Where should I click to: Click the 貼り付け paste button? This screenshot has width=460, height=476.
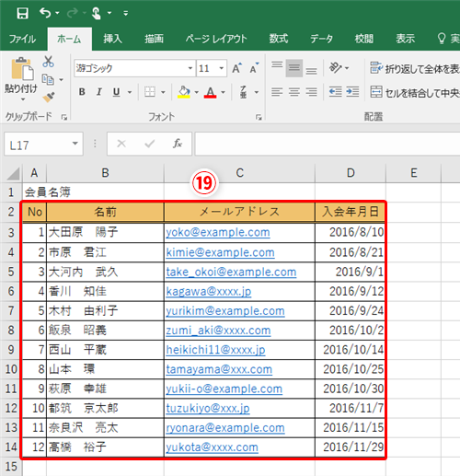21,79
